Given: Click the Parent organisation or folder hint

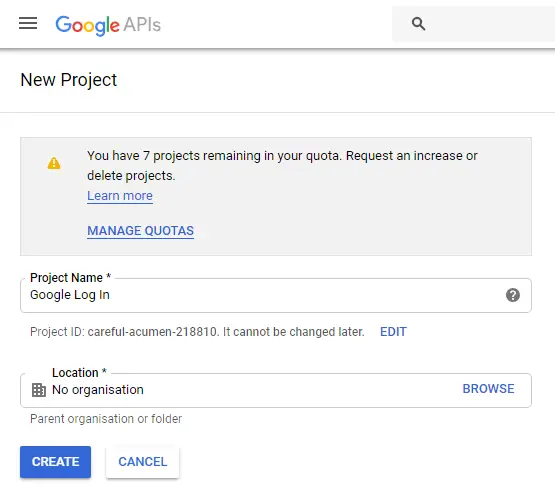Looking at the screenshot, I should pyautogui.click(x=106, y=419).
